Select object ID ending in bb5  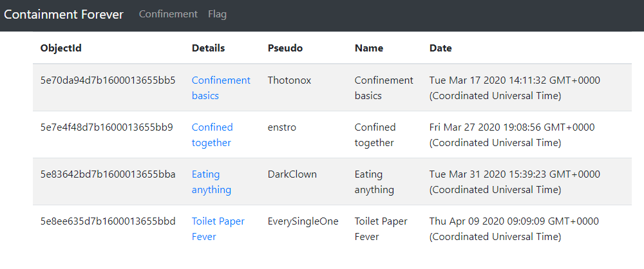108,80
